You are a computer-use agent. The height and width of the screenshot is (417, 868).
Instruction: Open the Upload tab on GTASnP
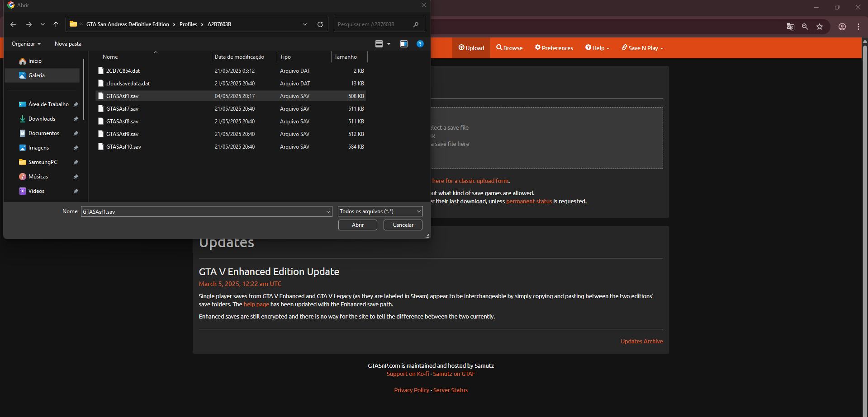tap(471, 48)
